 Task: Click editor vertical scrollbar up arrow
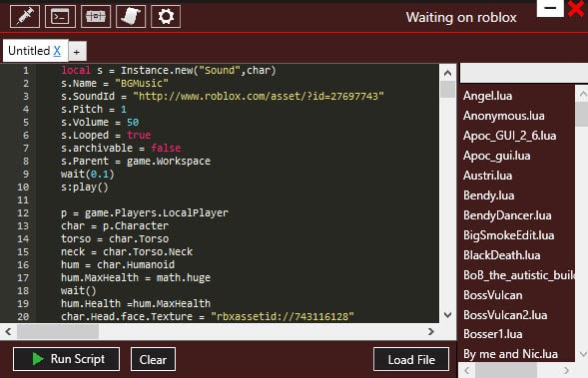448,73
